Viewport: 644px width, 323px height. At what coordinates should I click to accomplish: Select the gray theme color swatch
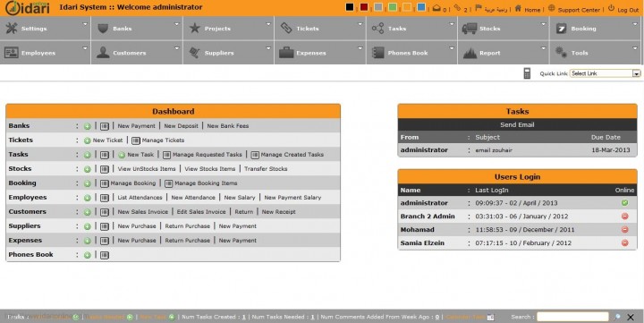pos(378,7)
